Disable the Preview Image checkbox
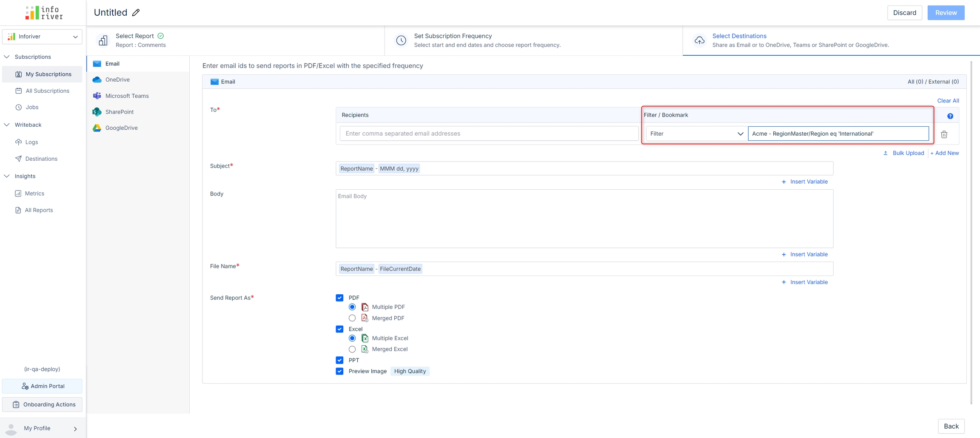Image resolution: width=980 pixels, height=438 pixels. 339,371
